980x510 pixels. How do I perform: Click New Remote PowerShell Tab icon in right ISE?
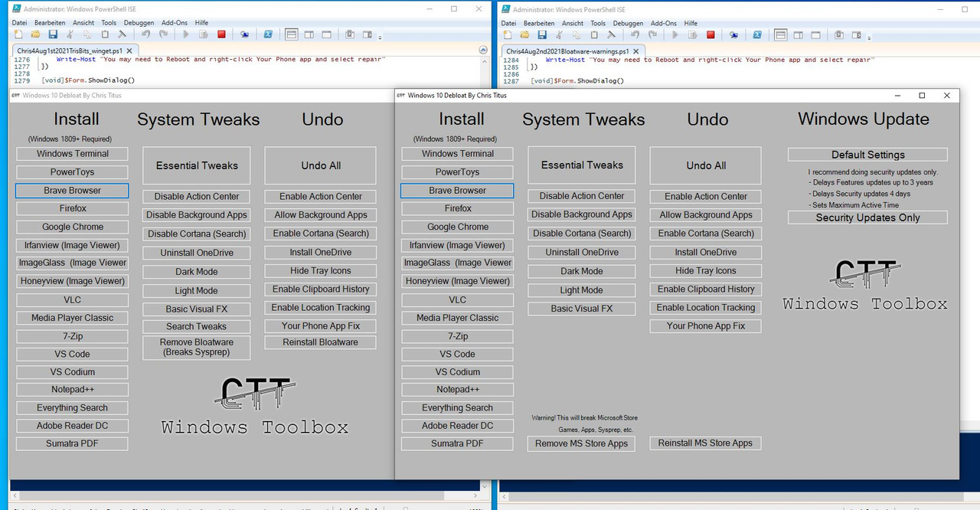coord(733,34)
